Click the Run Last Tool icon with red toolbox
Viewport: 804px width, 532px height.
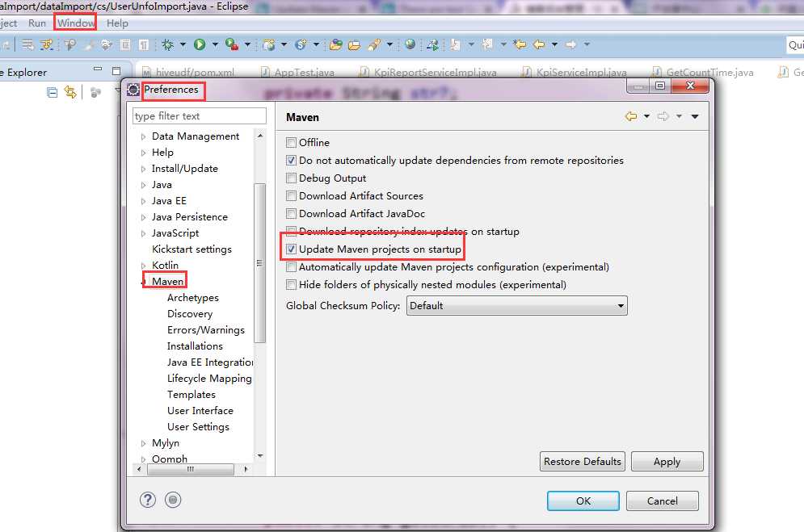(232, 45)
